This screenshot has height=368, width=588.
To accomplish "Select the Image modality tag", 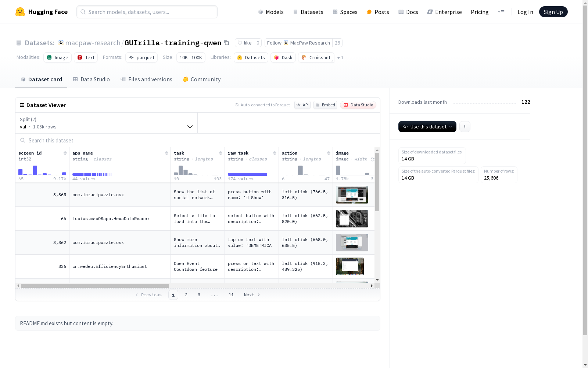I will (58, 57).
